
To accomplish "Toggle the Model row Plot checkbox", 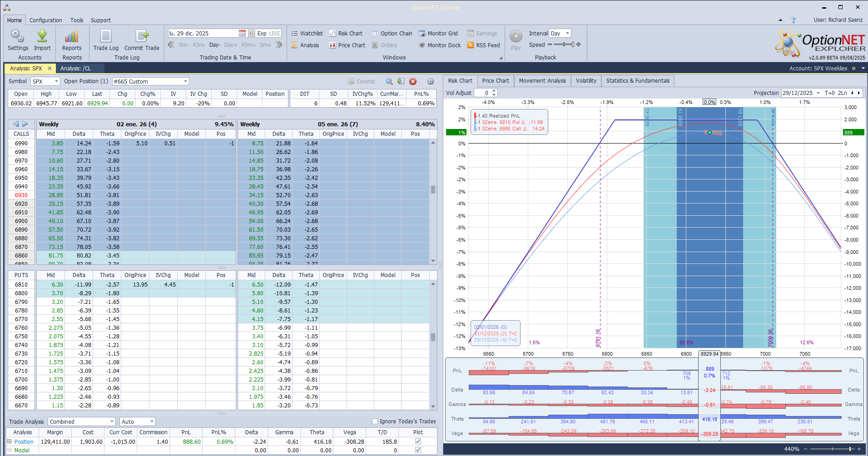I will pyautogui.click(x=418, y=450).
